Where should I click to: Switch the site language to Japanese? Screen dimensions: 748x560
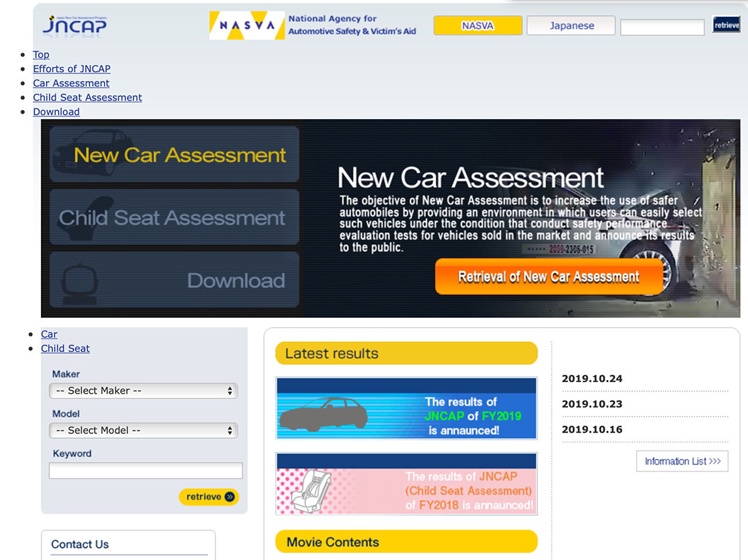pos(571,26)
